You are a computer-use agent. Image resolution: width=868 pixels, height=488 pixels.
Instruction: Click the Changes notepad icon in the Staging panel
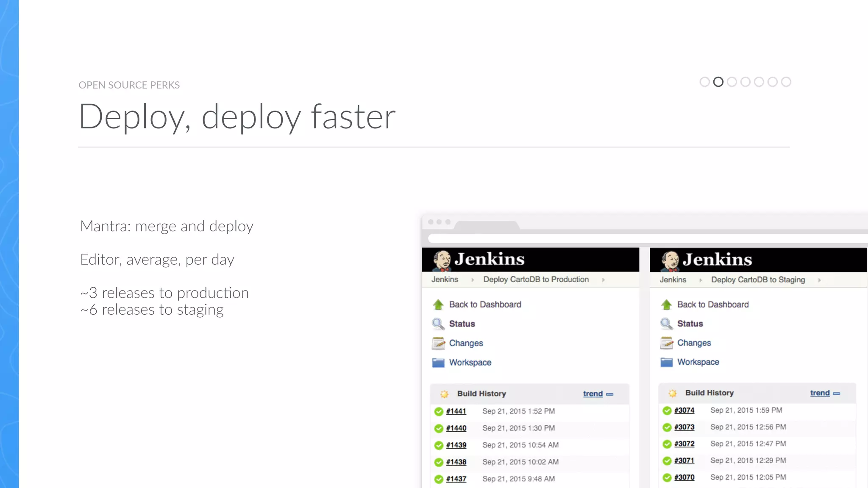click(x=666, y=343)
